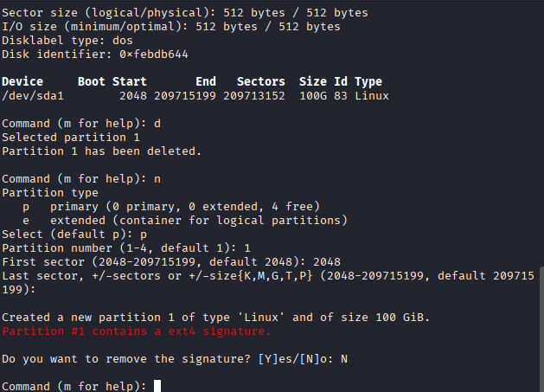
Task: Click the terminal cursor at the command prompt
Action: pyautogui.click(x=157, y=386)
